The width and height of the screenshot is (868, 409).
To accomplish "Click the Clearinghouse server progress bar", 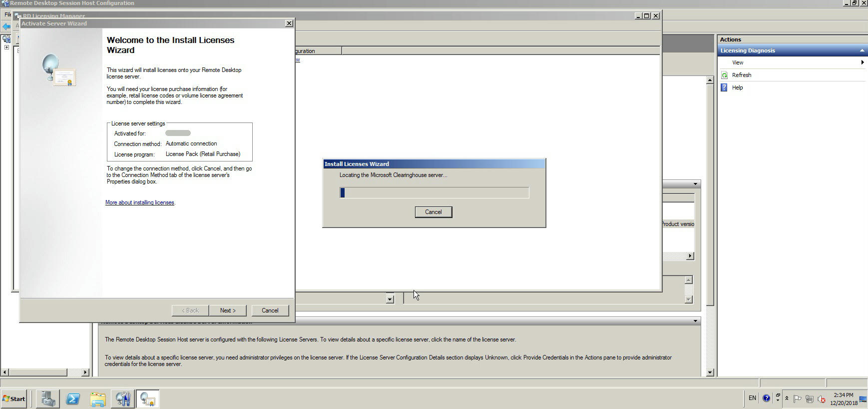I will click(434, 192).
